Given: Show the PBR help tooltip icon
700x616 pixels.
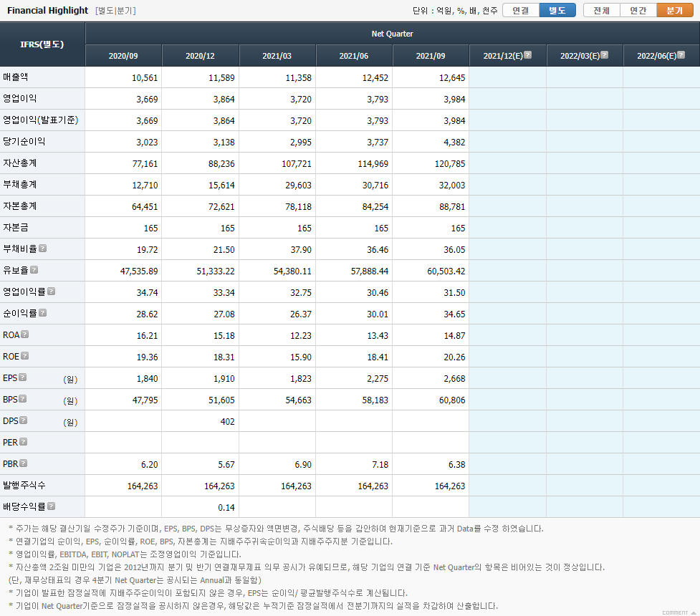Looking at the screenshot, I should 24,463.
